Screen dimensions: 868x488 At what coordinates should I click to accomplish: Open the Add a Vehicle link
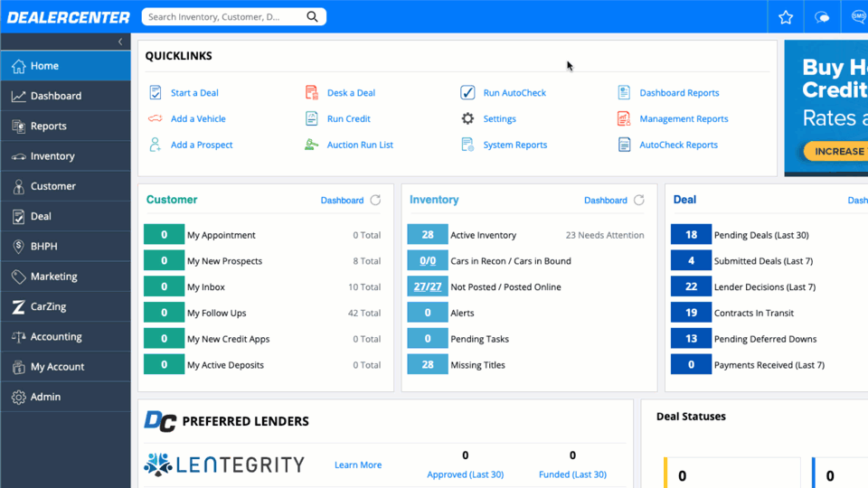198,118
